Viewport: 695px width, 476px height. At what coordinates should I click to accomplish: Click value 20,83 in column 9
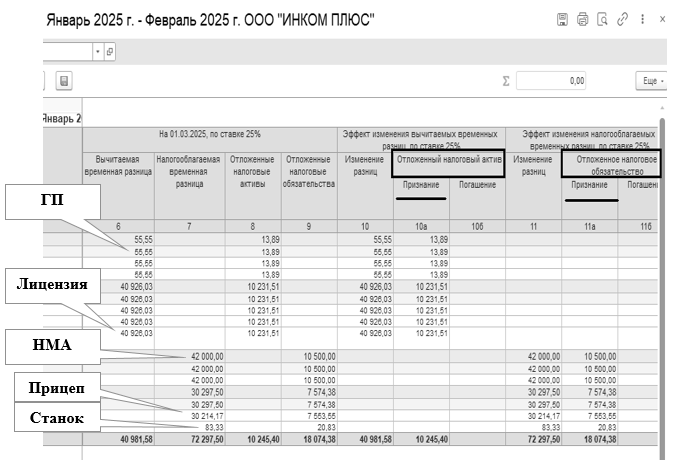pos(326,427)
